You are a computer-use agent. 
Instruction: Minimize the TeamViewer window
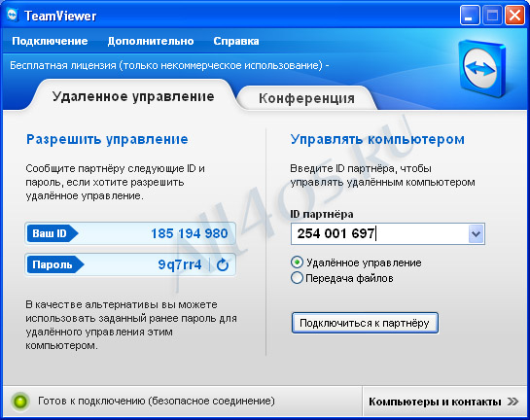[470, 16]
